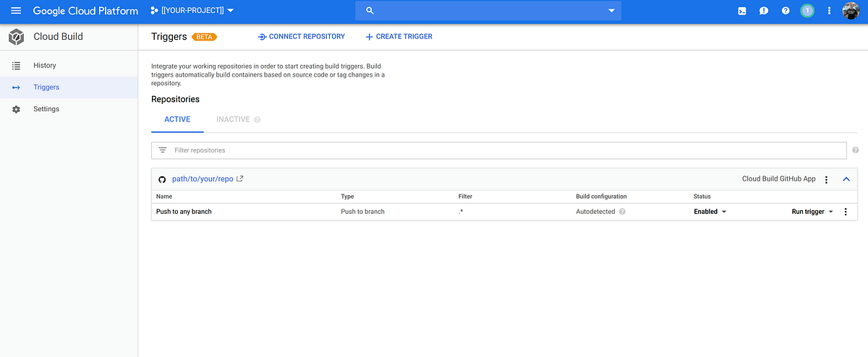Switch to the ACTIVE tab
This screenshot has height=357, width=868.
(177, 119)
